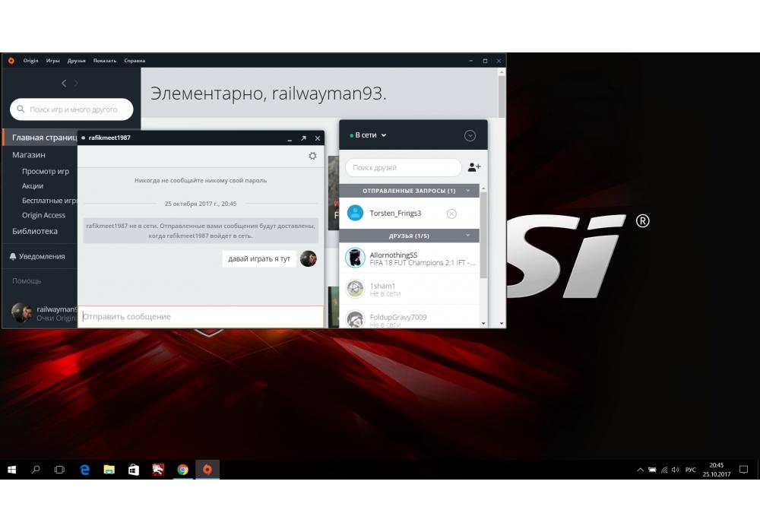
Task: Open the Справка menu
Action: click(x=135, y=61)
